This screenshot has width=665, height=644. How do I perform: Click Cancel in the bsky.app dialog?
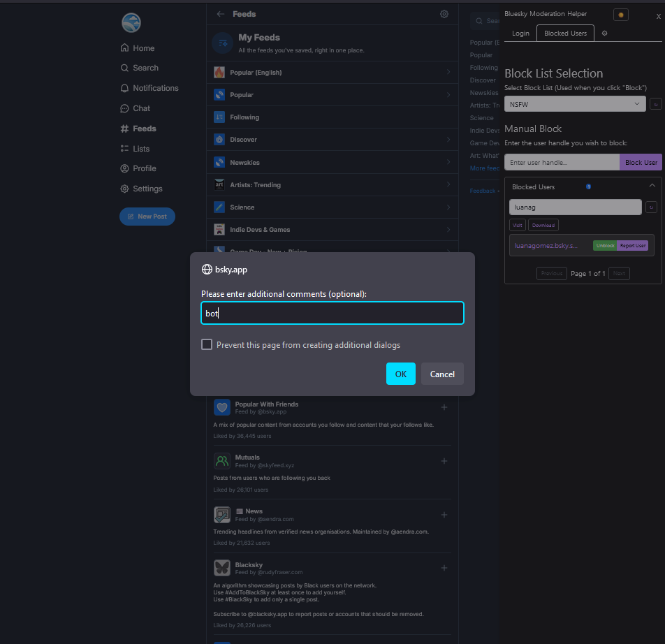pyautogui.click(x=442, y=374)
